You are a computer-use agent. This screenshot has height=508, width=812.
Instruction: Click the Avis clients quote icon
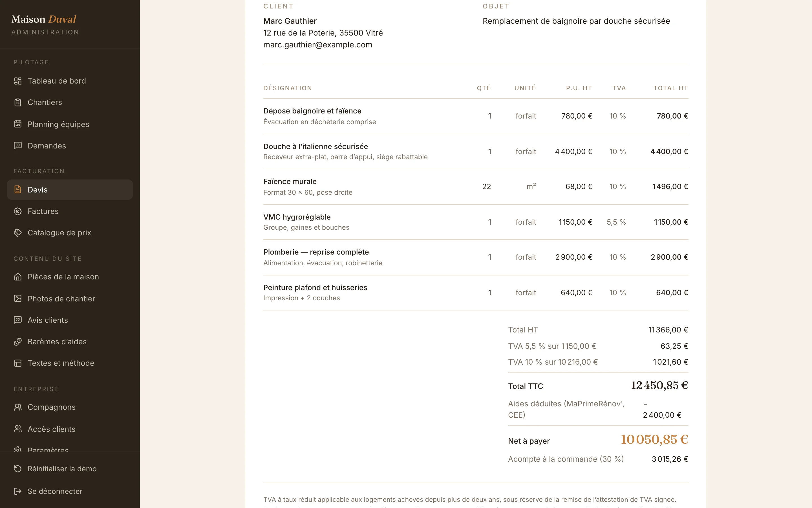tap(18, 320)
